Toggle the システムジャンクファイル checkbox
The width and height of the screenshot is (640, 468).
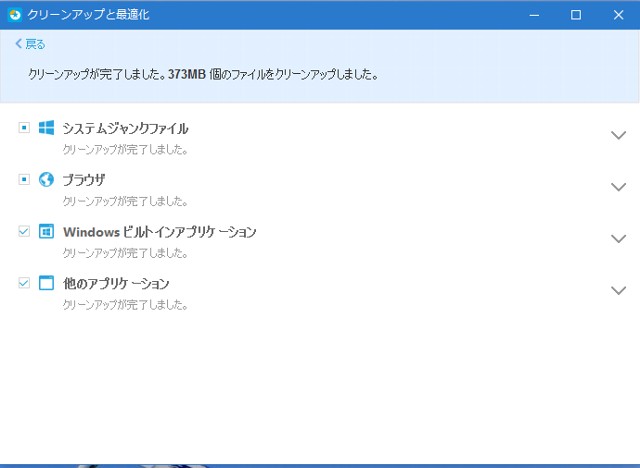[24, 128]
